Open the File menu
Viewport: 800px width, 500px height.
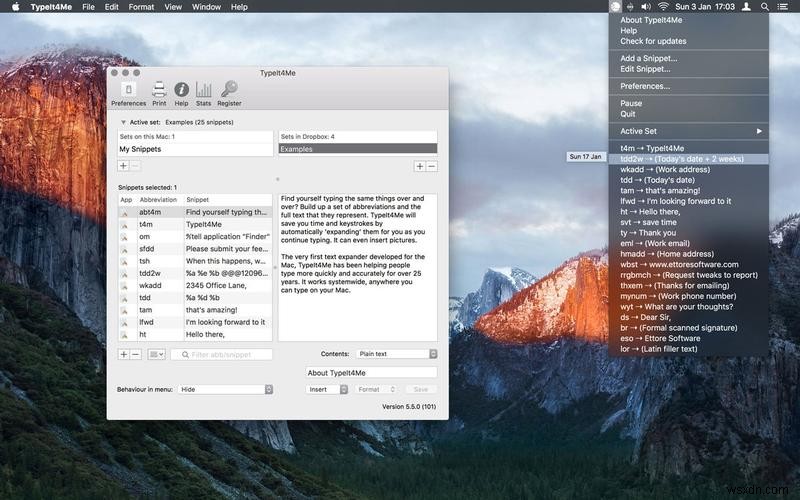(88, 7)
